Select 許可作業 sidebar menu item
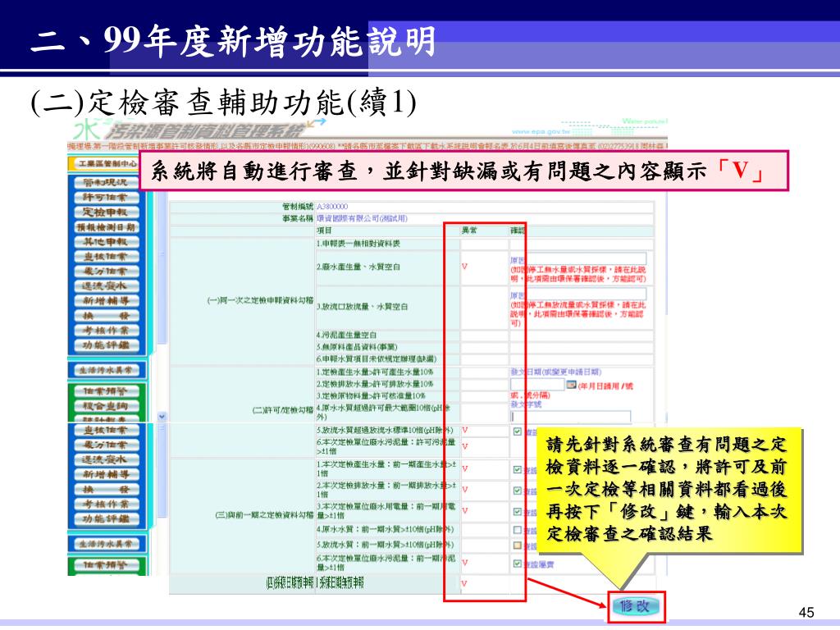This screenshot has height=630, width=840. coord(106,198)
